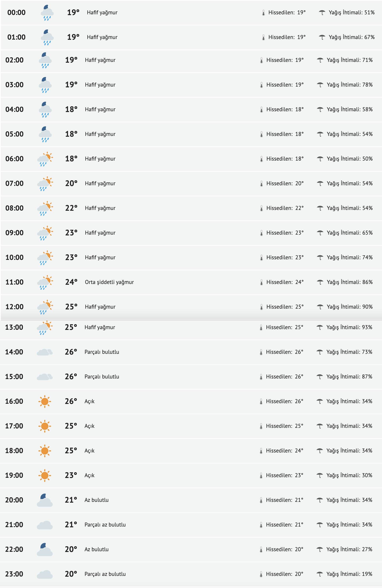Click 'Yağış İhtimali: 78%' text
Image resolution: width=382 pixels, height=588 pixels.
(x=350, y=85)
